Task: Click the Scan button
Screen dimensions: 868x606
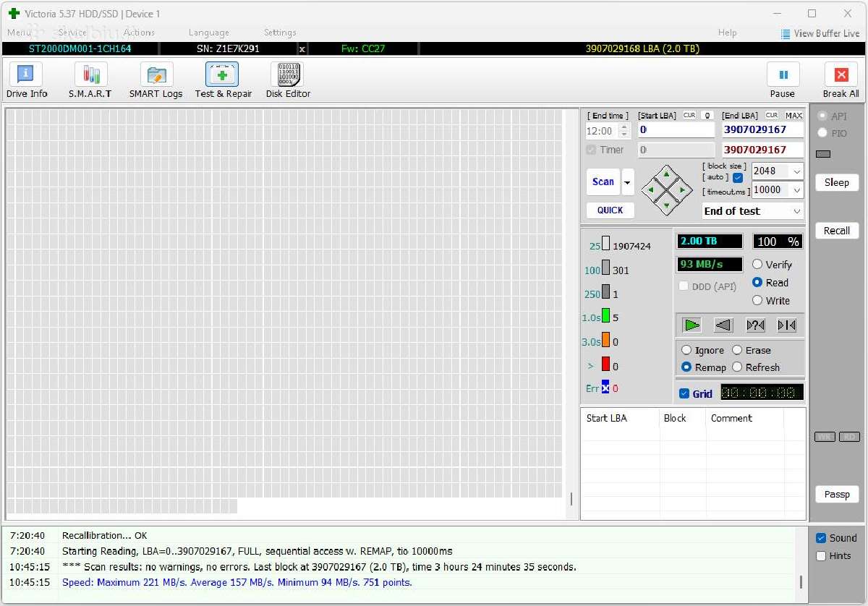Action: pyautogui.click(x=603, y=182)
